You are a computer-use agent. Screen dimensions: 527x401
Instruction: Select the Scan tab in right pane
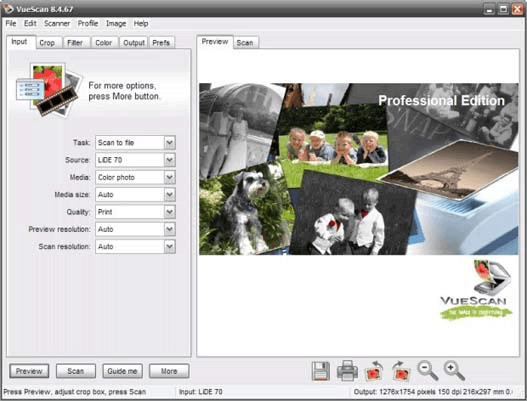[x=245, y=43]
